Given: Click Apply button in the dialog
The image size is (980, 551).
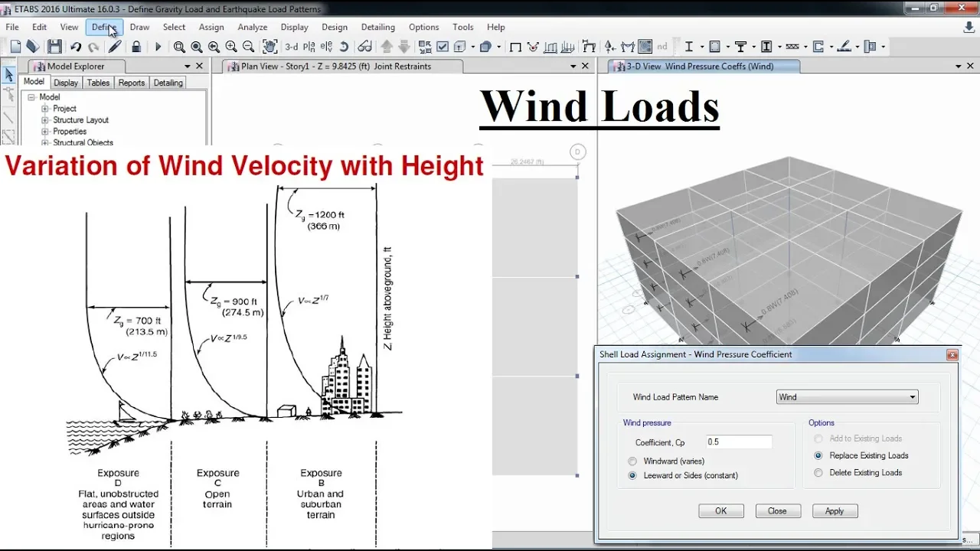Looking at the screenshot, I should (835, 511).
